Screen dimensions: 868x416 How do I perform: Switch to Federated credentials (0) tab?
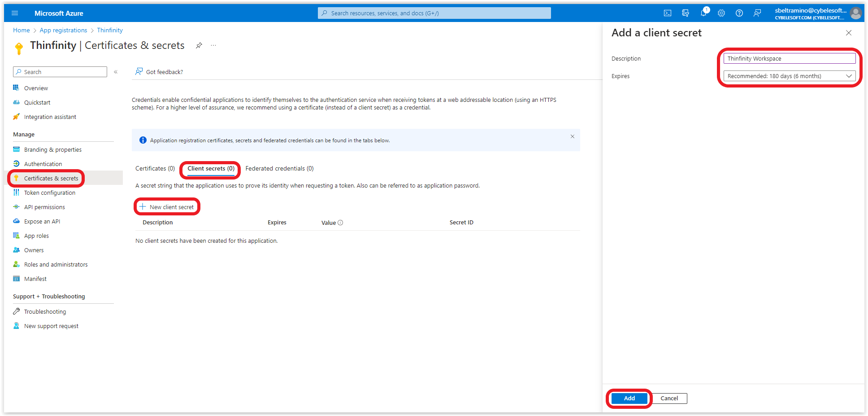(279, 169)
